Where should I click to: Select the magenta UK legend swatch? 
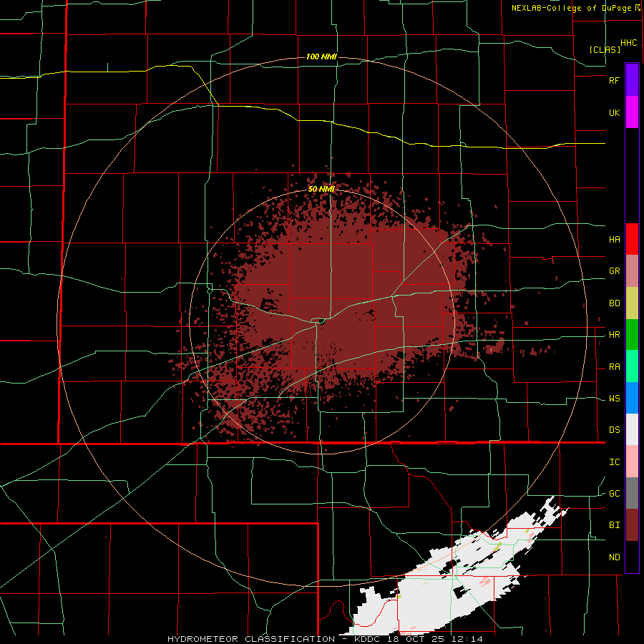tap(632, 112)
